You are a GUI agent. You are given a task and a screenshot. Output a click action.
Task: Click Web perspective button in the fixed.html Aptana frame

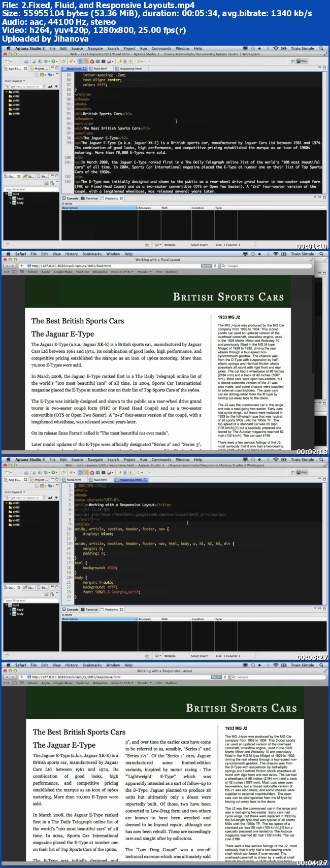click(x=302, y=61)
